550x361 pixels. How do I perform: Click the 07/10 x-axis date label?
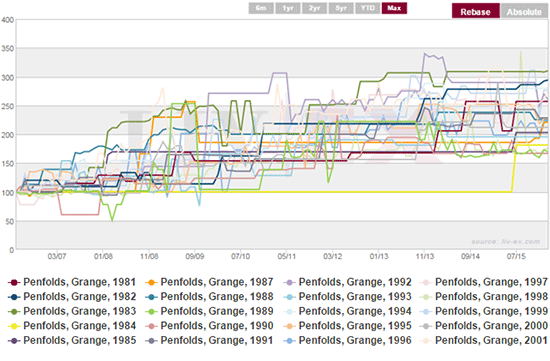tap(241, 256)
